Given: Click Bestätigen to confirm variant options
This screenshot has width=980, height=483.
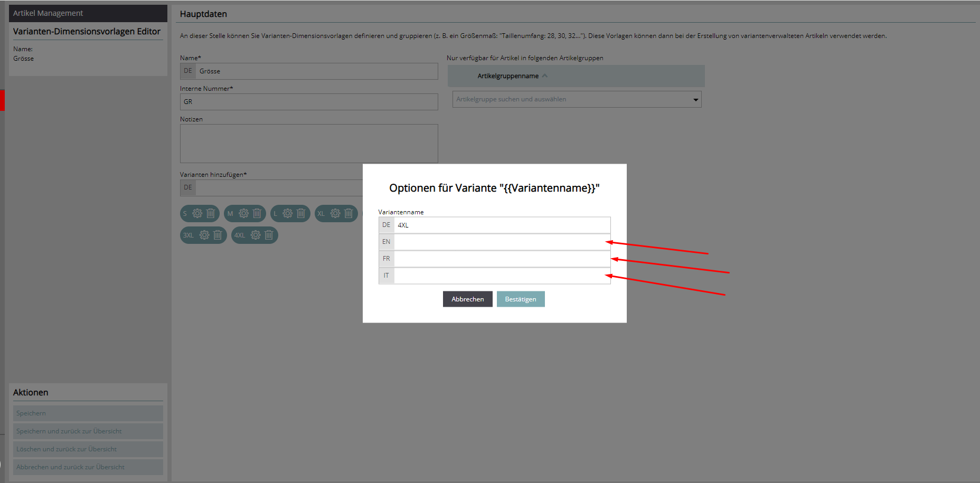Looking at the screenshot, I should pos(520,299).
